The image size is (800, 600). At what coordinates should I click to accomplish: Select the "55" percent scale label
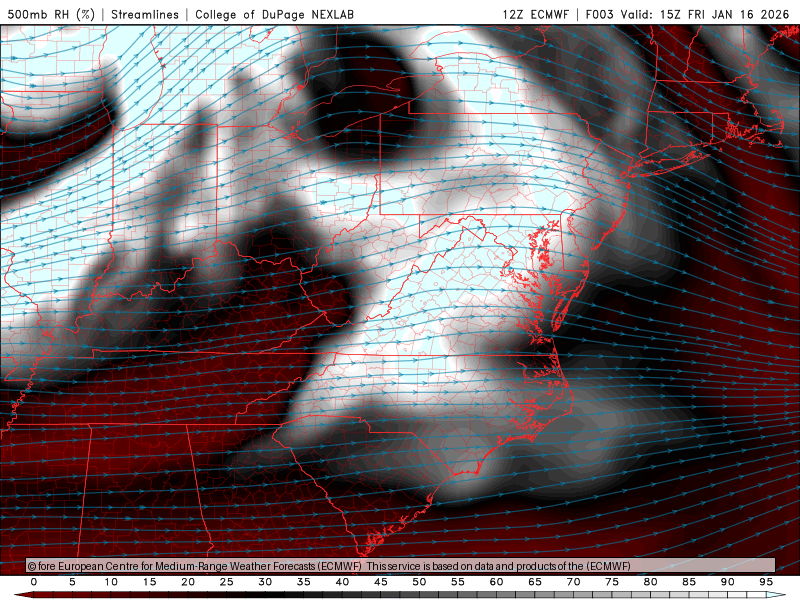458,582
